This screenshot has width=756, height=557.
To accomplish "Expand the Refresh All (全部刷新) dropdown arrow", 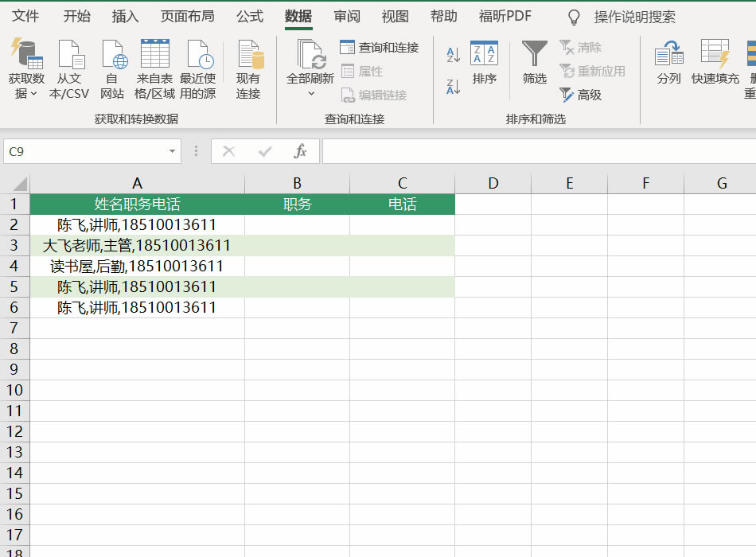I will click(x=310, y=94).
